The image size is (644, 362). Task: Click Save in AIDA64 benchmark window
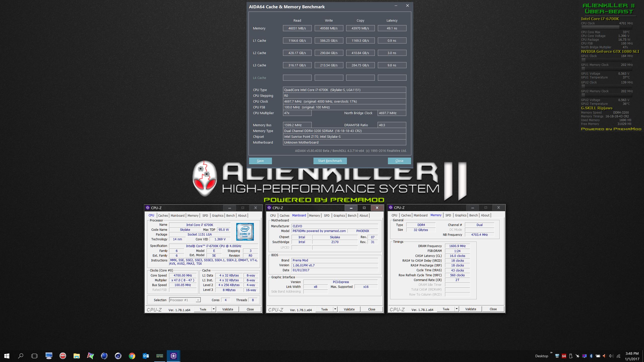coord(260,161)
